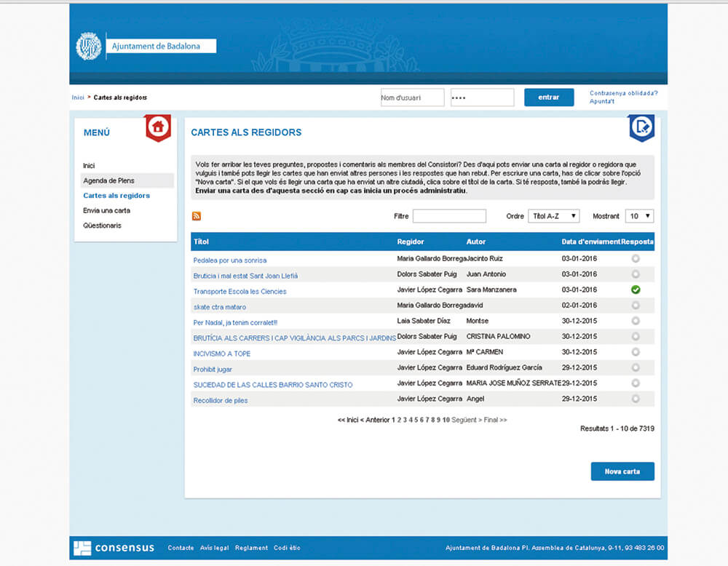Click the red home icon badge
The height and width of the screenshot is (566, 728).
pos(158,127)
